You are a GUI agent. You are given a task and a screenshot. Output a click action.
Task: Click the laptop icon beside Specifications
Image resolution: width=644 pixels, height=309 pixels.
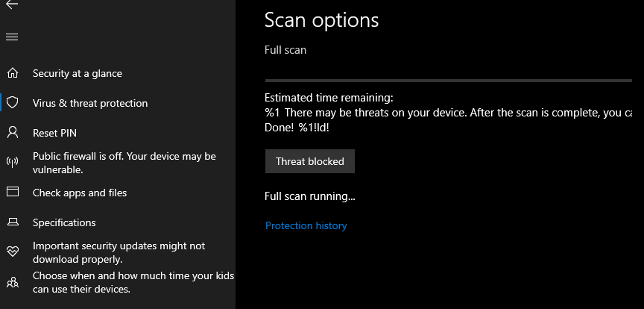(12, 222)
